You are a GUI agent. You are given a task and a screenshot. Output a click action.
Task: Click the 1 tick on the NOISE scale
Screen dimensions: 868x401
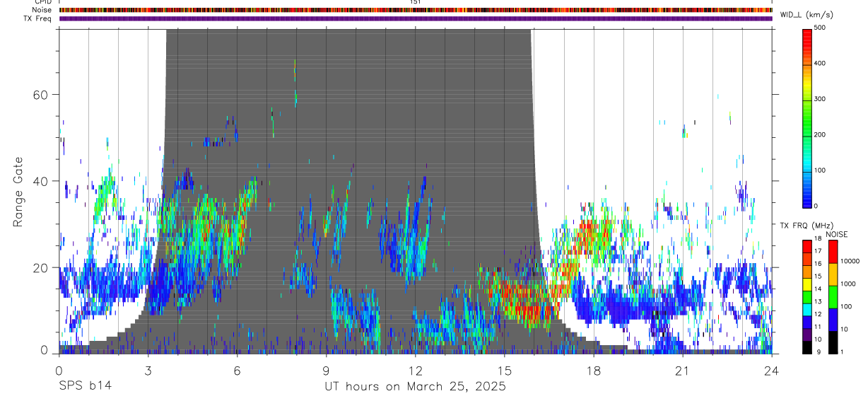click(843, 352)
